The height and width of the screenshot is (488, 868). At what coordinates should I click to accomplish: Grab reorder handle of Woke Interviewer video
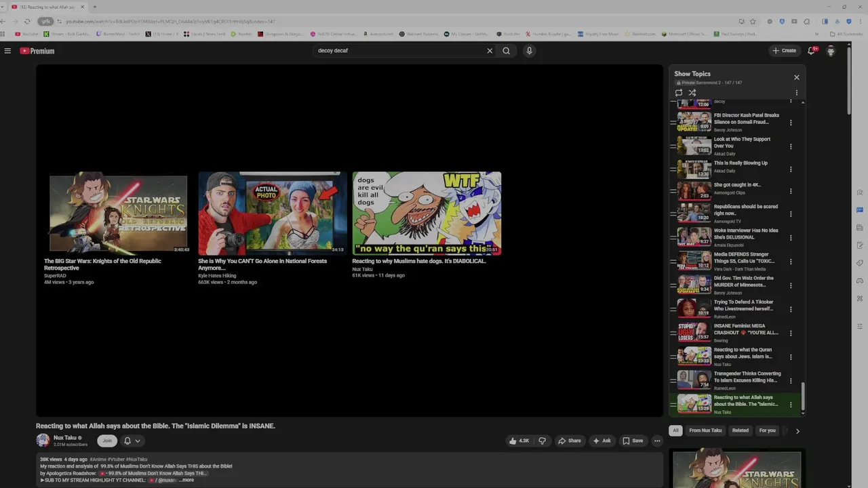click(673, 238)
